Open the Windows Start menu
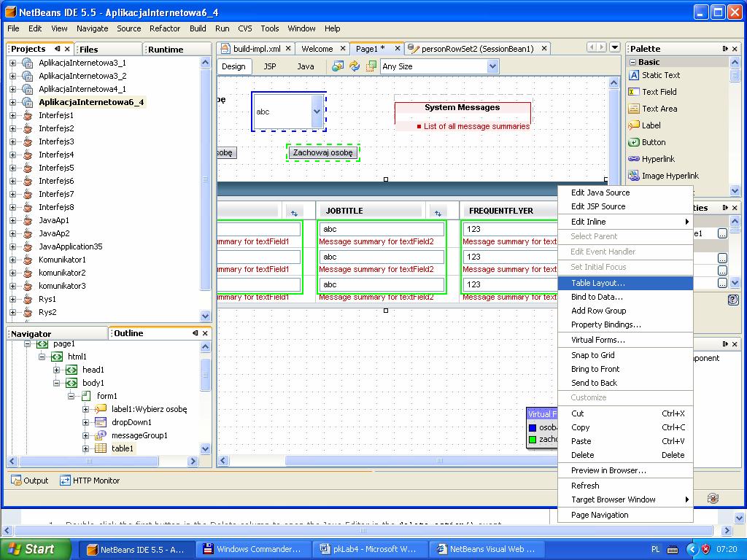The image size is (747, 560). point(36,549)
